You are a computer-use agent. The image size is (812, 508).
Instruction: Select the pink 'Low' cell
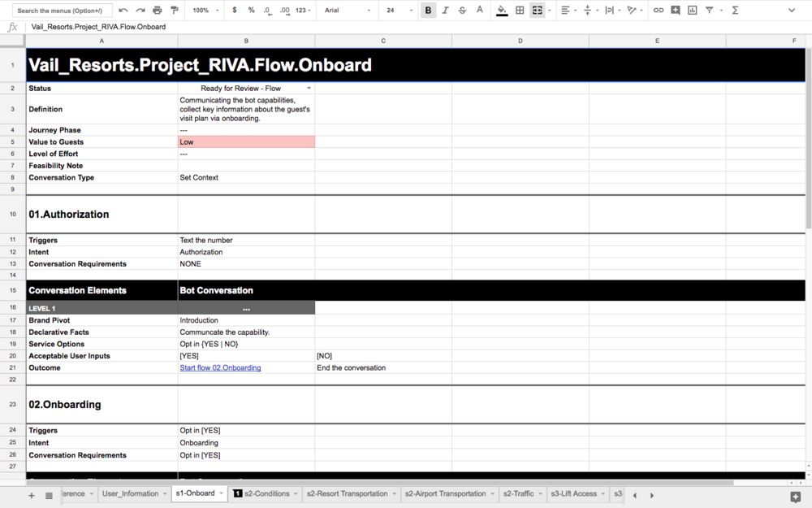click(246, 142)
